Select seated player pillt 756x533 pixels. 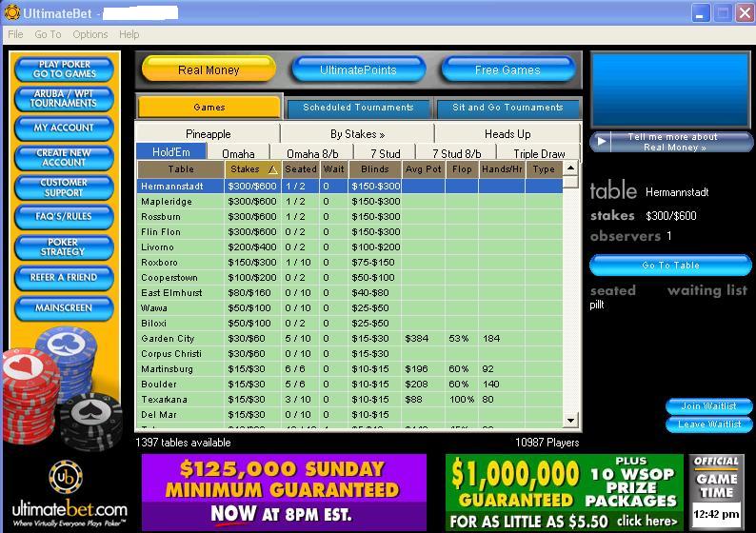click(x=597, y=305)
